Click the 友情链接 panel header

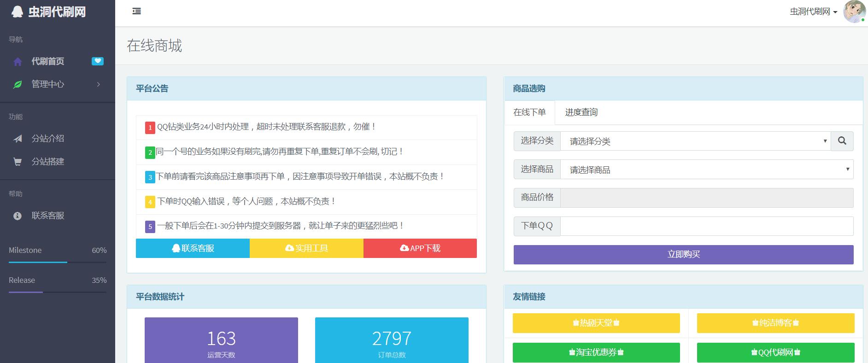683,297
